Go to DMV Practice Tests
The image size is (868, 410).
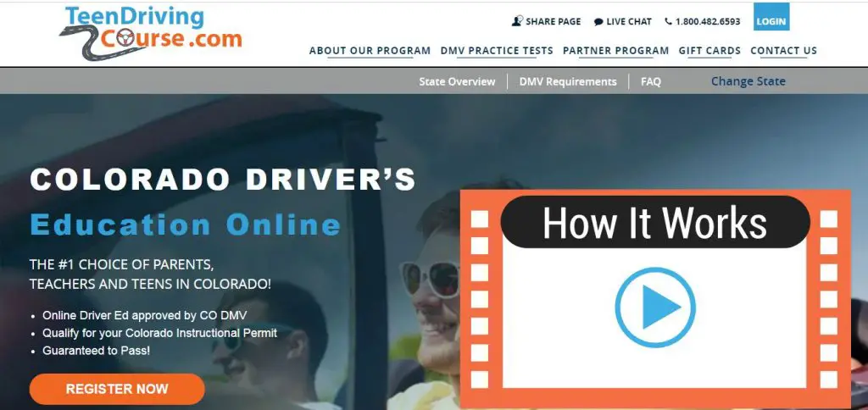[x=497, y=51]
